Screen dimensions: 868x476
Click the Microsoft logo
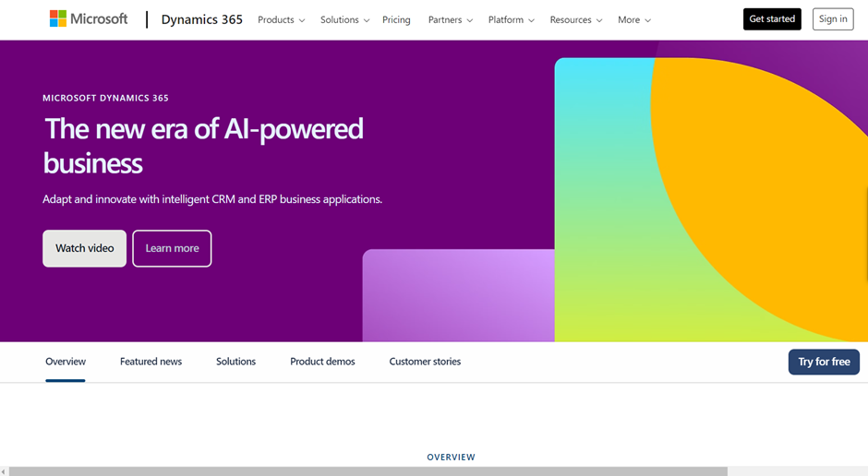pos(89,18)
